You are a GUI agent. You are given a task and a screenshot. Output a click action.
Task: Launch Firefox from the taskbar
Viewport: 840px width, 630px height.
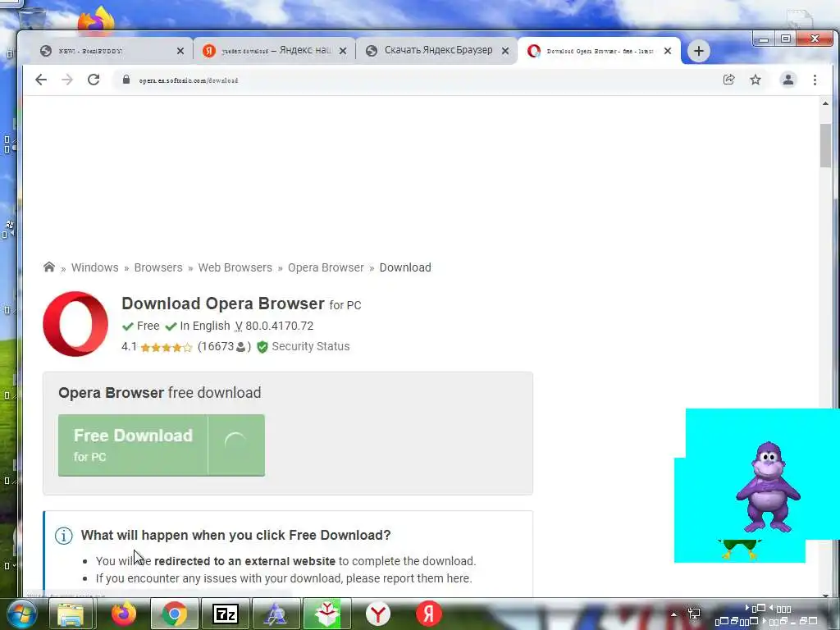pos(124,614)
